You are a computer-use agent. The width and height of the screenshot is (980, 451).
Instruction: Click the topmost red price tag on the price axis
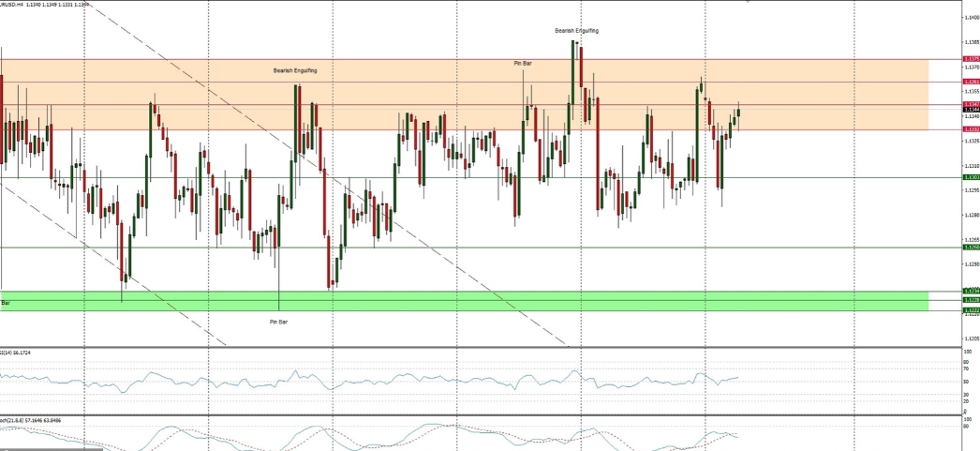click(971, 59)
